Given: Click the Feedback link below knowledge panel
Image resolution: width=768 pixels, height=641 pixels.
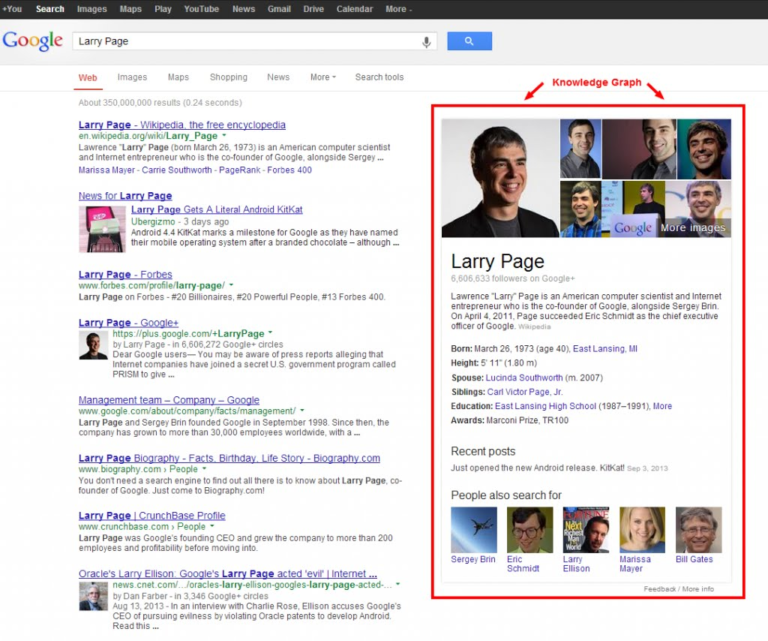Looking at the screenshot, I should (x=661, y=589).
